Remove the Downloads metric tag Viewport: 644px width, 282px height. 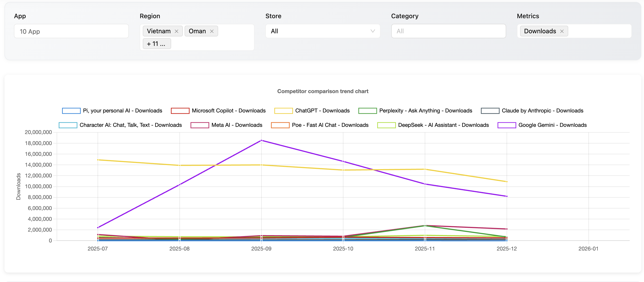click(562, 31)
